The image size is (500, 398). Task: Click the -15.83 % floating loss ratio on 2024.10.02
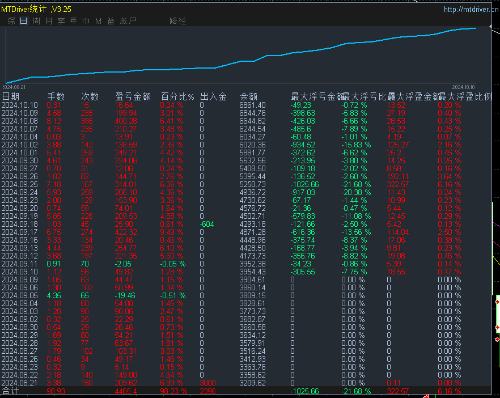(x=356, y=145)
